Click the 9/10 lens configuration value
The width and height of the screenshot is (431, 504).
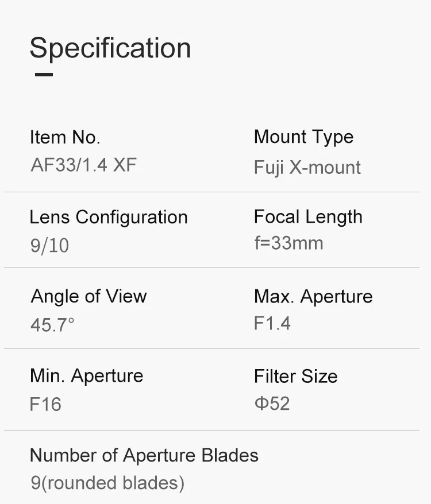pyautogui.click(x=49, y=246)
